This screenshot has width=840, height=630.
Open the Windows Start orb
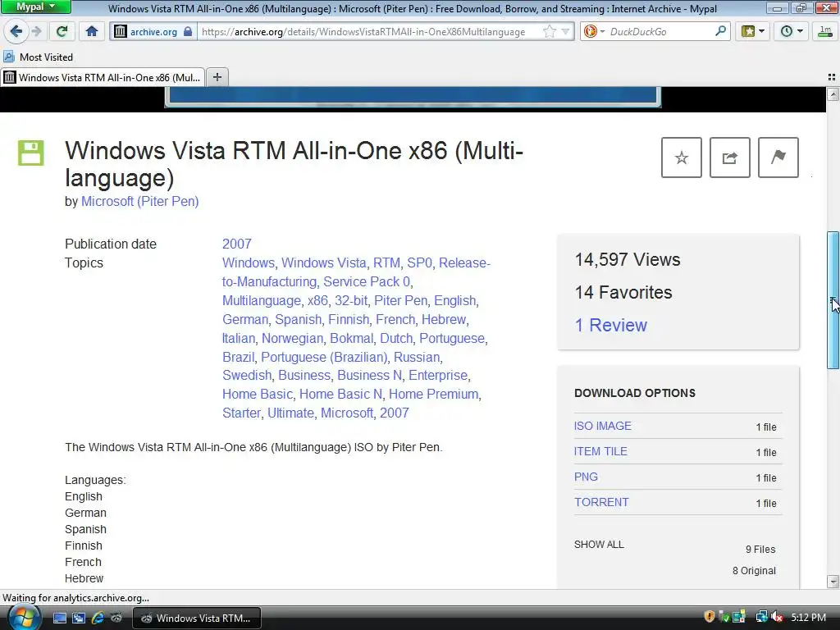click(x=24, y=618)
